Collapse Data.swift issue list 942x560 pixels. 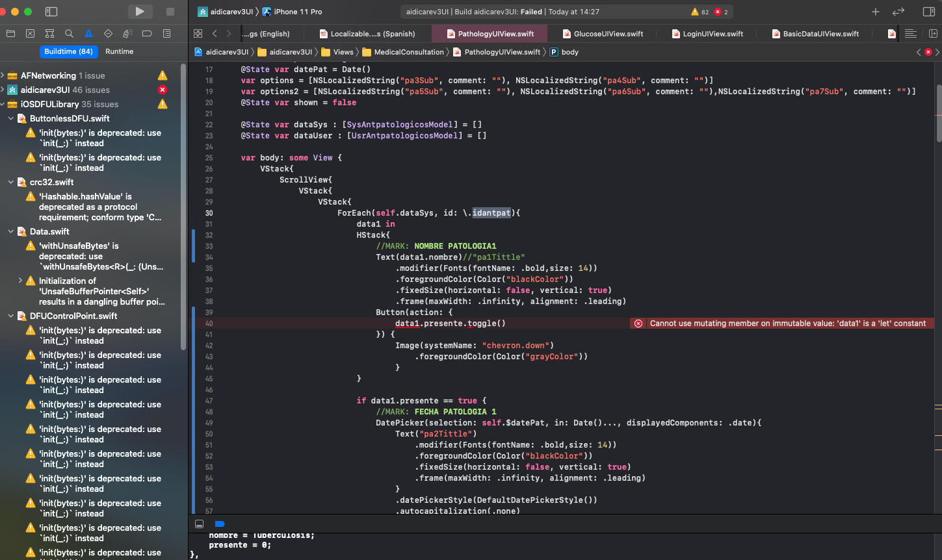pos(10,231)
